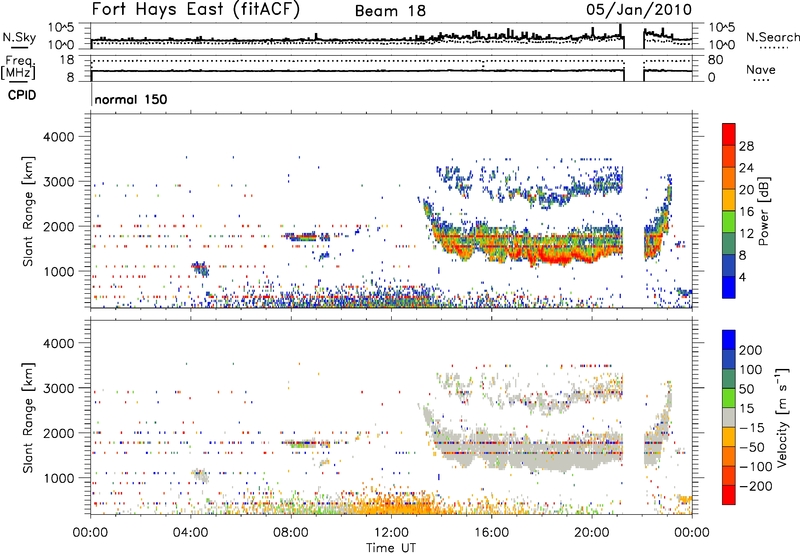This screenshot has width=800, height=554.
Task: Click the '100' label on the velocity colorbar
Action: (751, 370)
